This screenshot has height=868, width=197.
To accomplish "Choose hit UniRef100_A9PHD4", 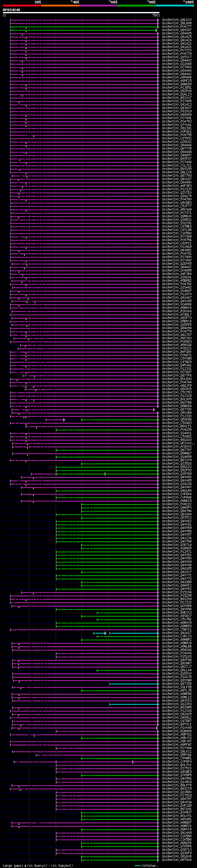I will pyautogui.click(x=177, y=78).
